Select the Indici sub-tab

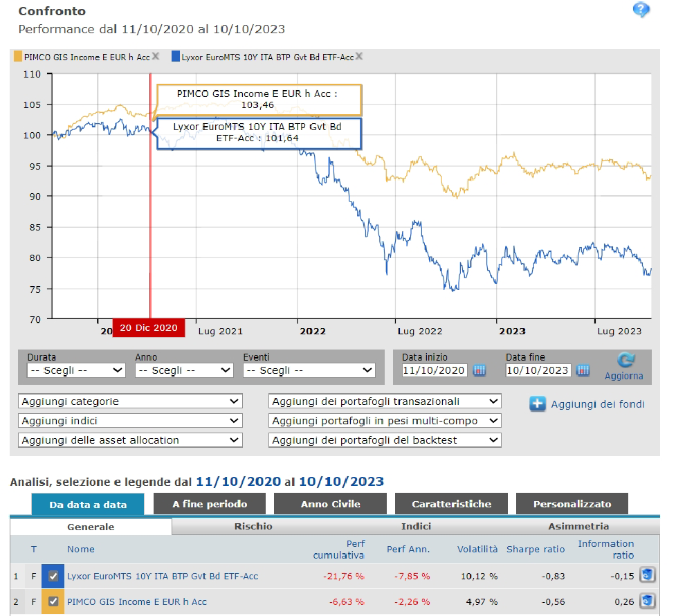[x=416, y=526]
